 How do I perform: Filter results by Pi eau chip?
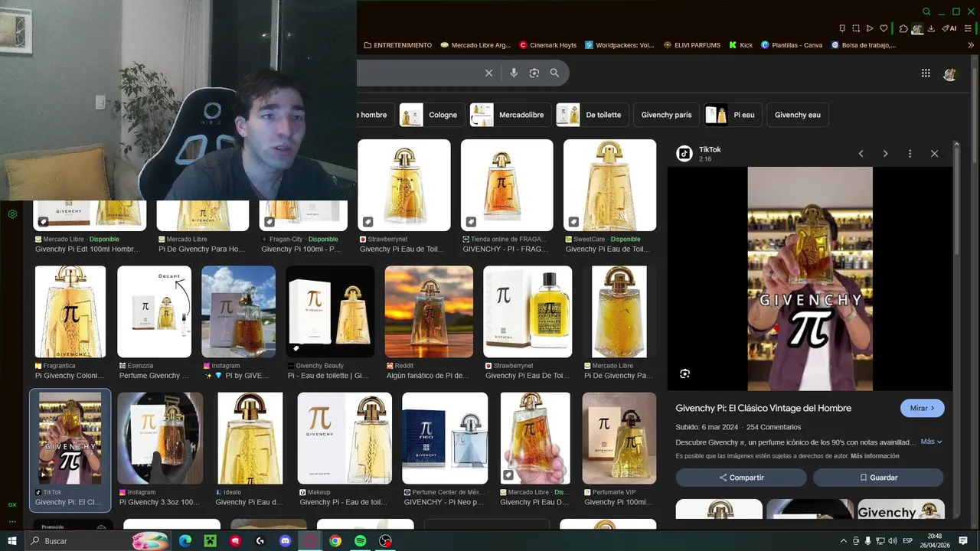coord(733,115)
